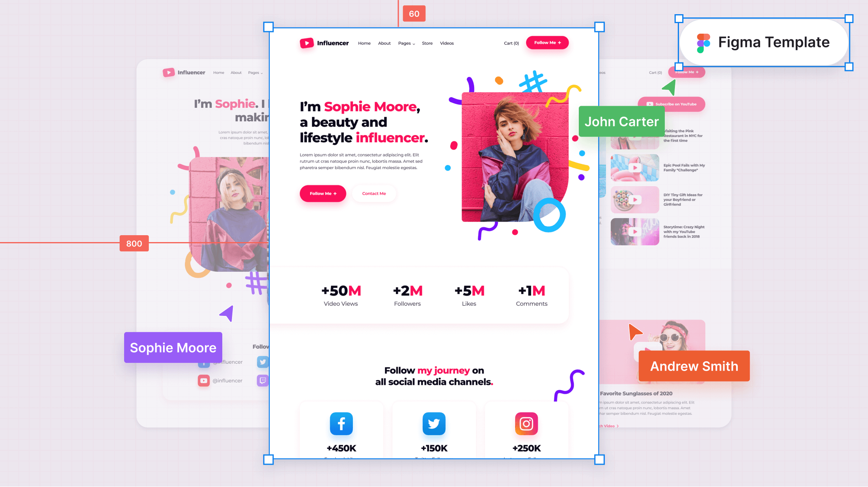The width and height of the screenshot is (868, 487).
Task: Select the Cart (0) dropdown button
Action: [511, 42]
